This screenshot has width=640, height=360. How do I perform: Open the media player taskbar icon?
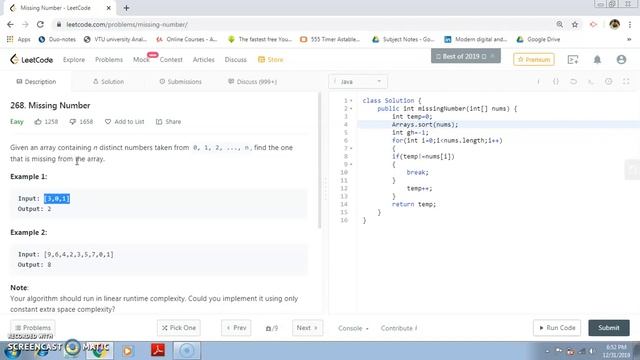click(x=127, y=351)
